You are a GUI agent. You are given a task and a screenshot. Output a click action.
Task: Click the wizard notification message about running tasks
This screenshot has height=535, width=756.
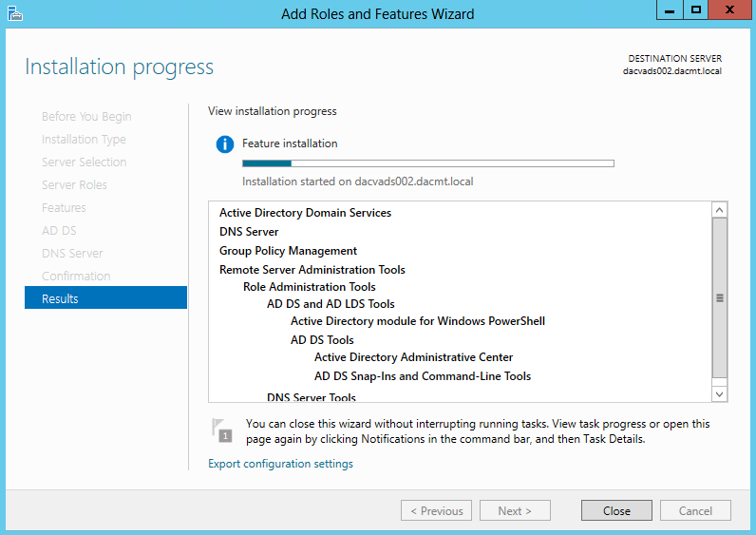click(478, 431)
